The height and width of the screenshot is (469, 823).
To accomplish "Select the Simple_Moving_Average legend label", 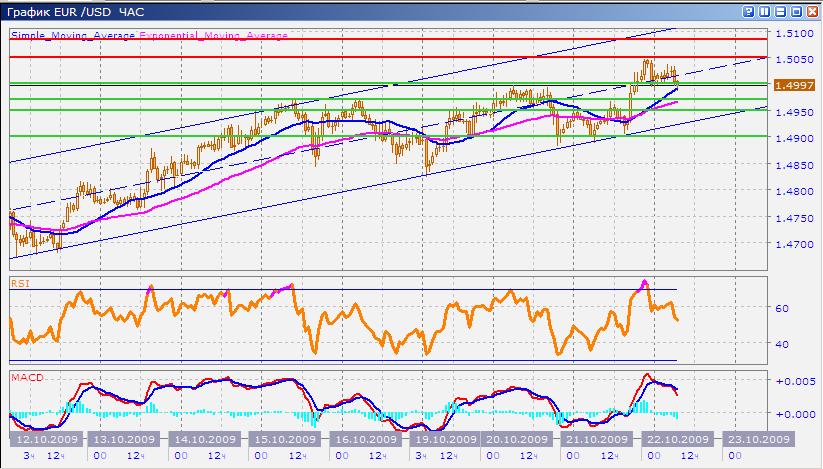I will pos(73,35).
